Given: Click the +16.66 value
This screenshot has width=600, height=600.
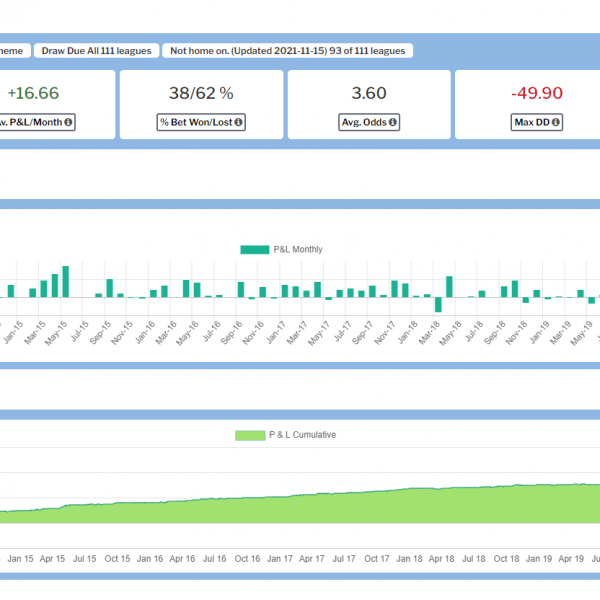Looking at the screenshot, I should tap(33, 93).
